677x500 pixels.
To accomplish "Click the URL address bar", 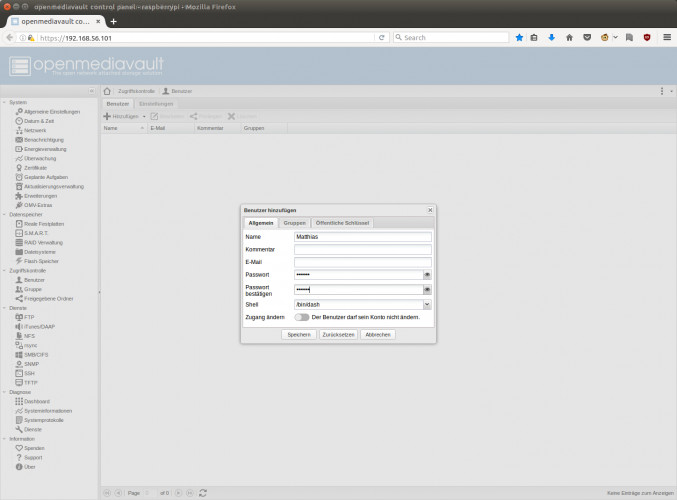I will tap(206, 38).
